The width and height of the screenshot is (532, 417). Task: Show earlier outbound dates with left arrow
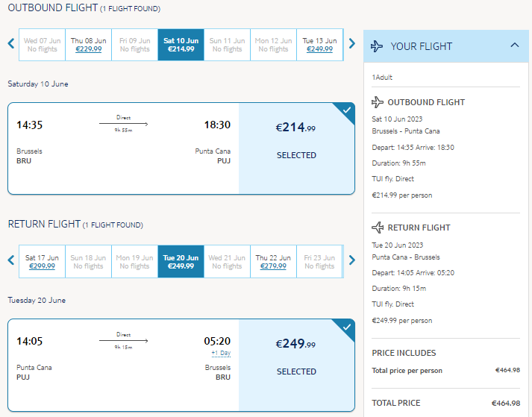click(x=11, y=43)
